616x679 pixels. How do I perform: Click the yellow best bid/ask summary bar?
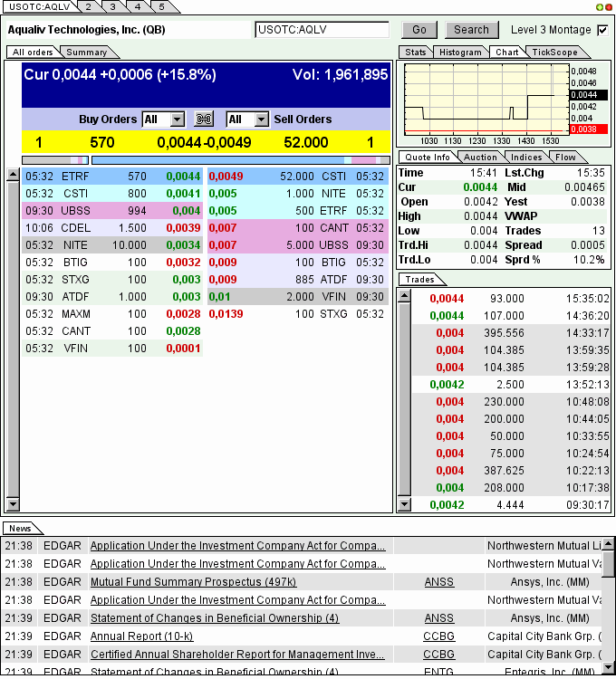coord(207,142)
